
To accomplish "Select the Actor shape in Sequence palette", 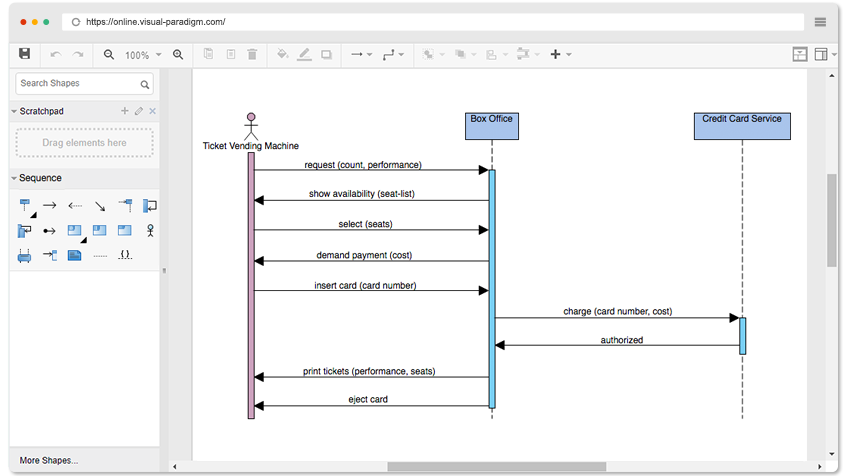I will point(150,231).
